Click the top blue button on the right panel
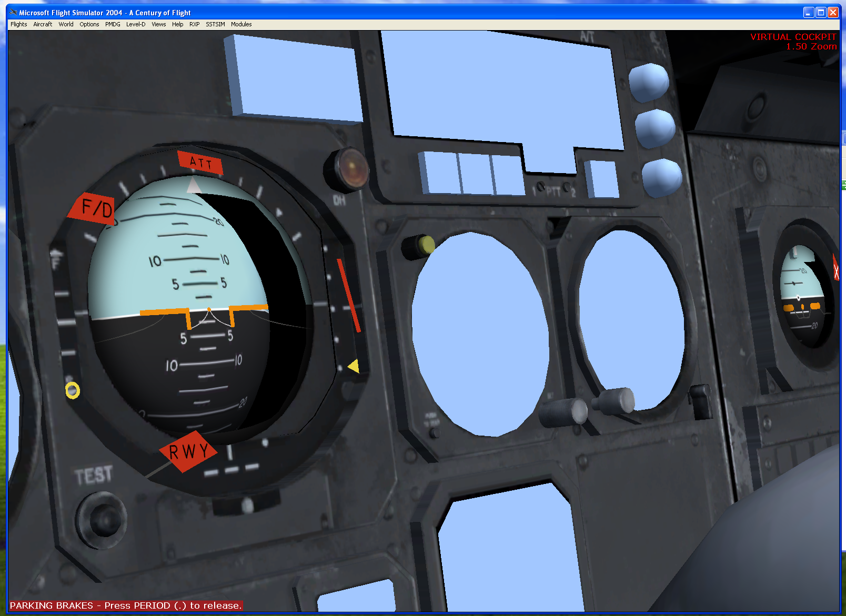 649,83
